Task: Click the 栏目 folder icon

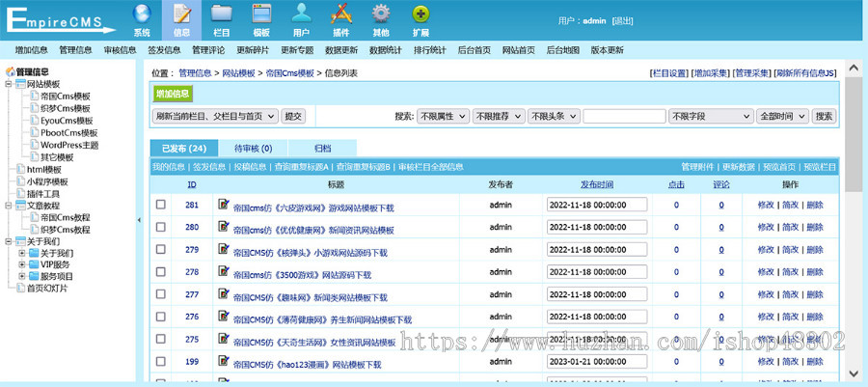Action: pos(221,14)
